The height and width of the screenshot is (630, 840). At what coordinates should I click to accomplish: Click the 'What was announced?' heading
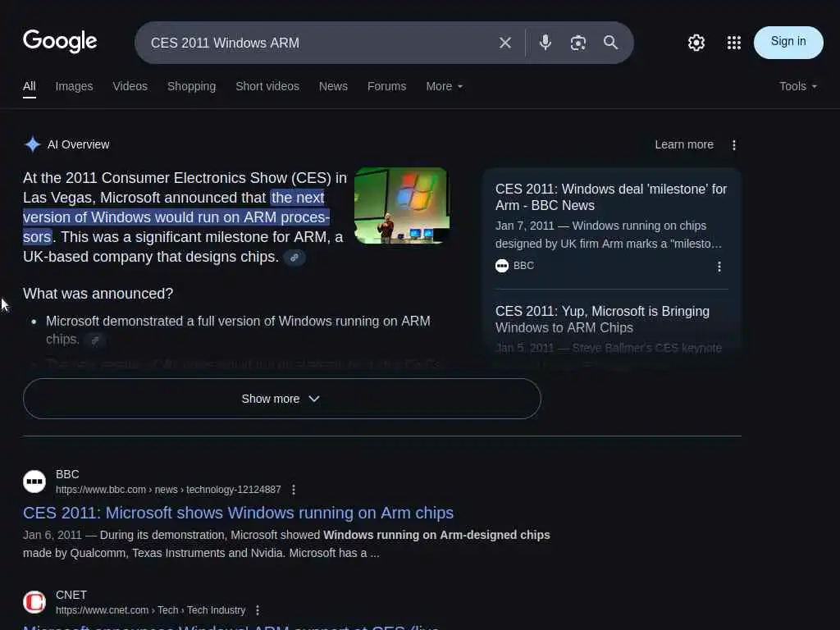(x=98, y=294)
